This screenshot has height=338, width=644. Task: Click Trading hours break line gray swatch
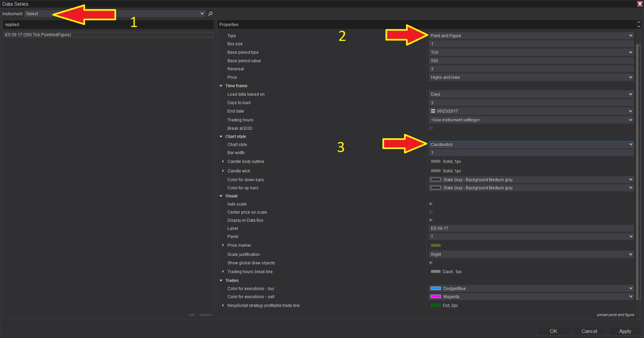[x=436, y=271]
